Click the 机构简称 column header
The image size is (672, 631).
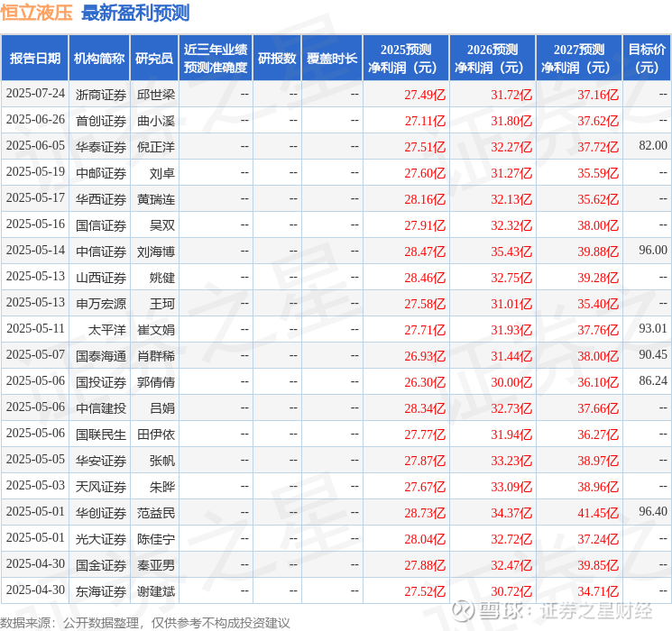99,59
